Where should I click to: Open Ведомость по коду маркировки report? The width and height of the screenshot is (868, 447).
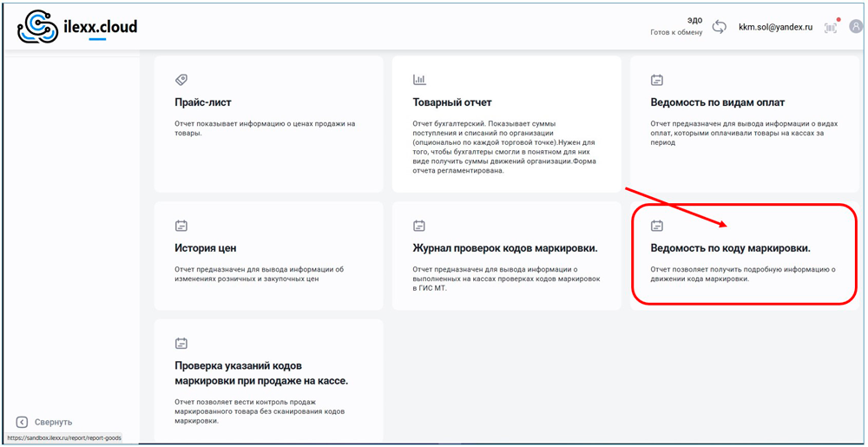[730, 248]
